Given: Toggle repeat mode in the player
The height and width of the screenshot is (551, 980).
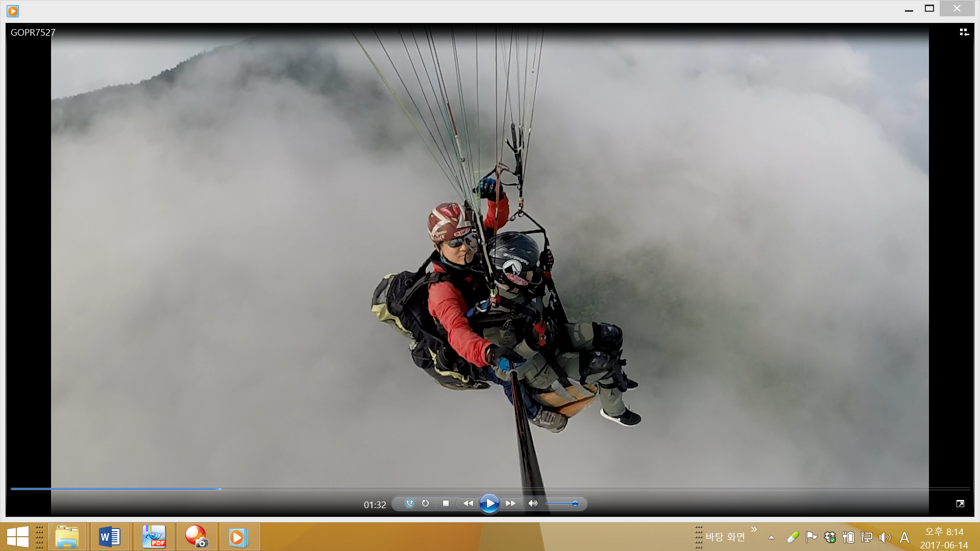Looking at the screenshot, I should point(425,504).
